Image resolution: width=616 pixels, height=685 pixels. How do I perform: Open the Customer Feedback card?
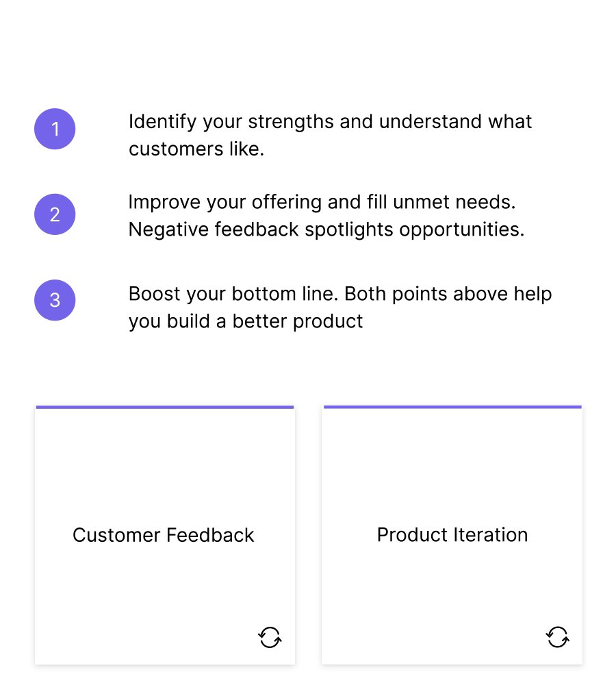click(x=165, y=535)
